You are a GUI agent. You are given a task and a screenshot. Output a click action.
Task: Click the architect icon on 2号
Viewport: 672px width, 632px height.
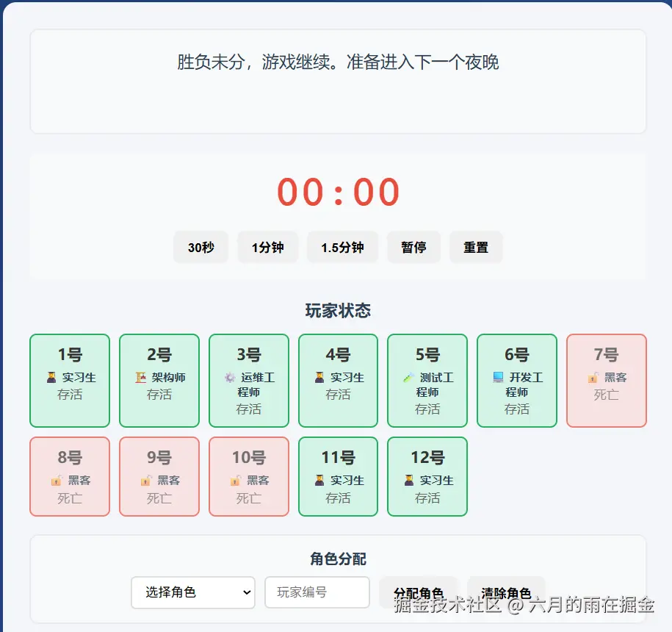(141, 377)
